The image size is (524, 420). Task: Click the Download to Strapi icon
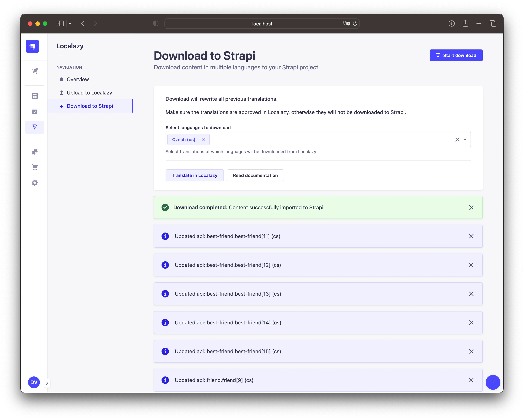[x=62, y=106]
